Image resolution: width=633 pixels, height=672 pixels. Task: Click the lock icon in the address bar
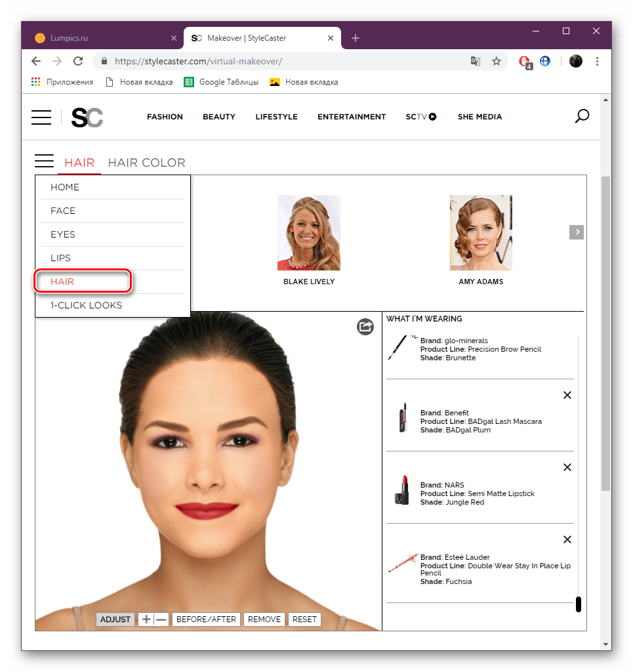(x=104, y=61)
